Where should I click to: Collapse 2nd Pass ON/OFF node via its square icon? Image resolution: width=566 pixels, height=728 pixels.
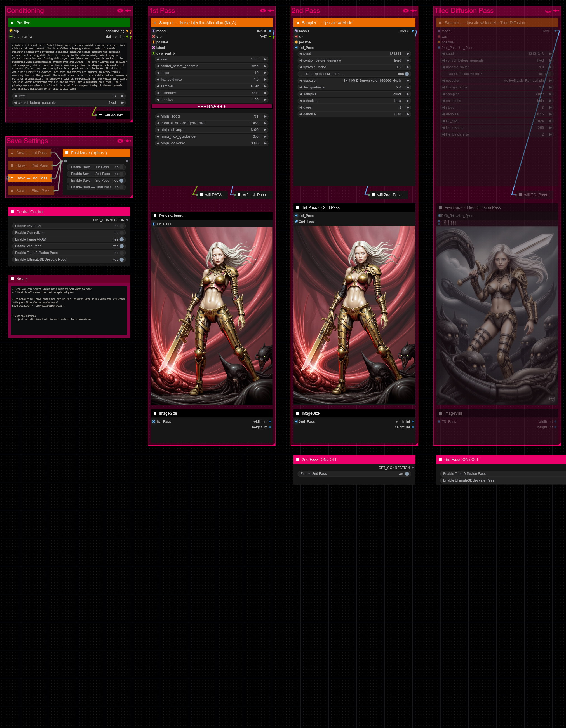coord(297,459)
